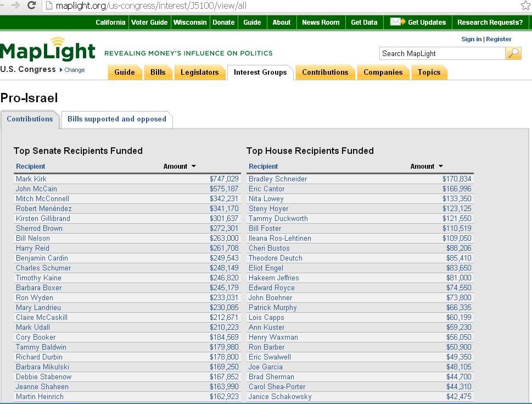
Task: Click the browser address bar URL
Action: (x=151, y=5)
